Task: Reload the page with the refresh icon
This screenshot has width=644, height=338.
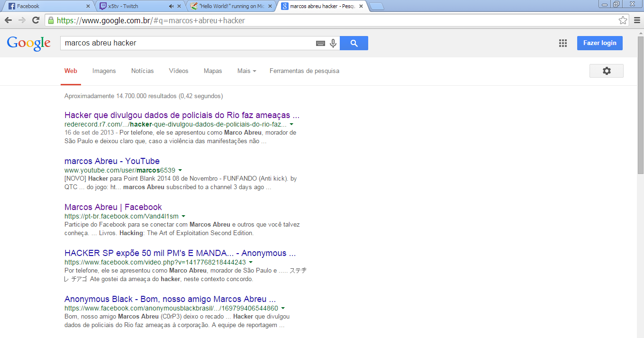Action: 36,20
